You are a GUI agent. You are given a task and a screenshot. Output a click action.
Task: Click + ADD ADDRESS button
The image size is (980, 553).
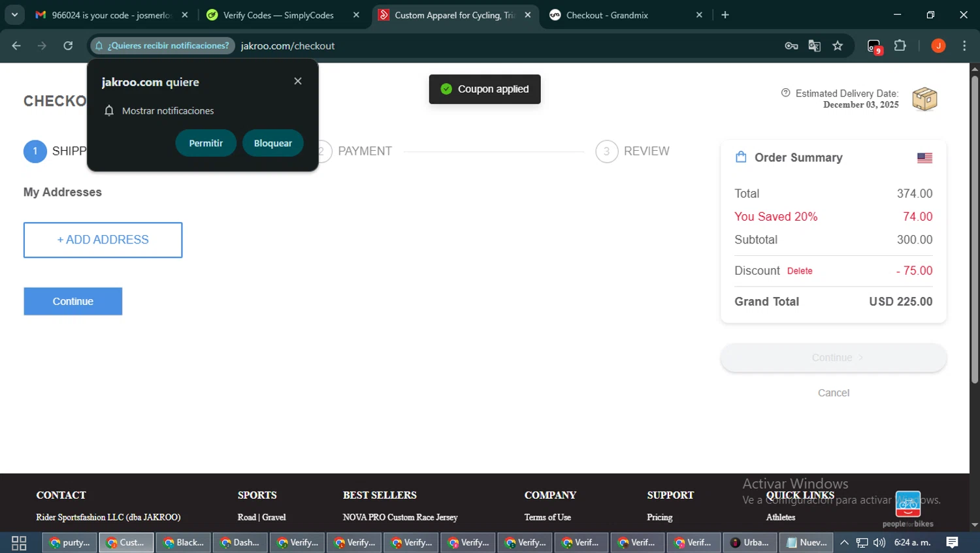103,240
